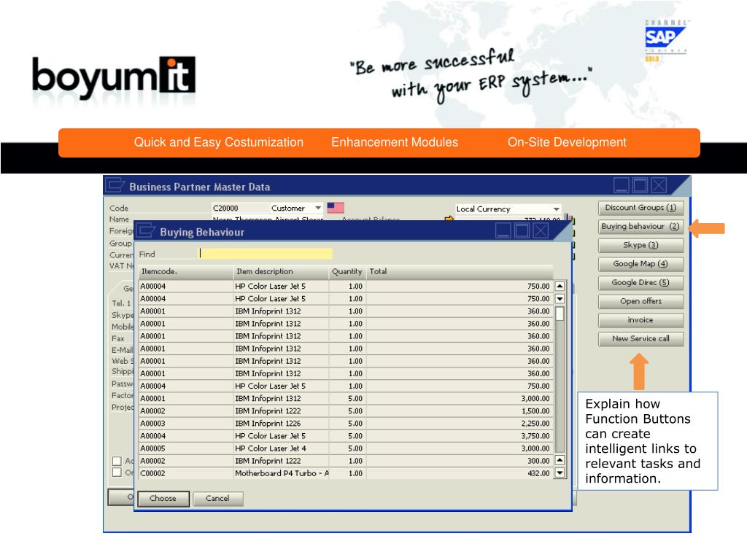Viewport: 747px width, 560px height.
Task: Open the On-Site Development banner item
Action: (567, 142)
